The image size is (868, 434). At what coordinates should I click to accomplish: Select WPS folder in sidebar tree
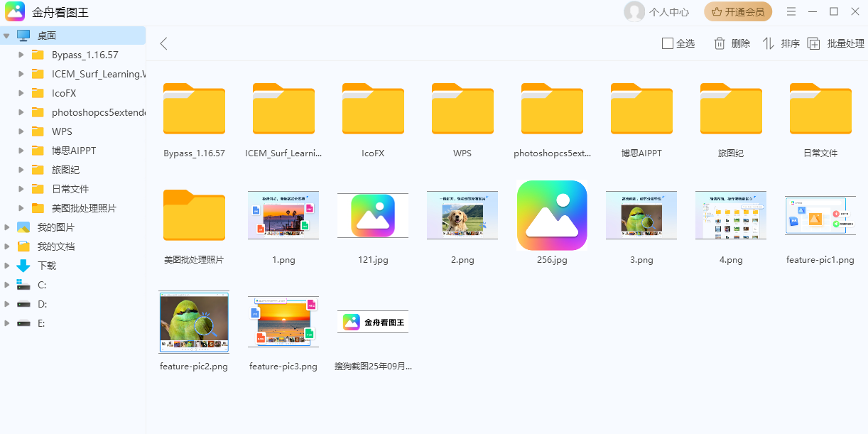coord(62,131)
